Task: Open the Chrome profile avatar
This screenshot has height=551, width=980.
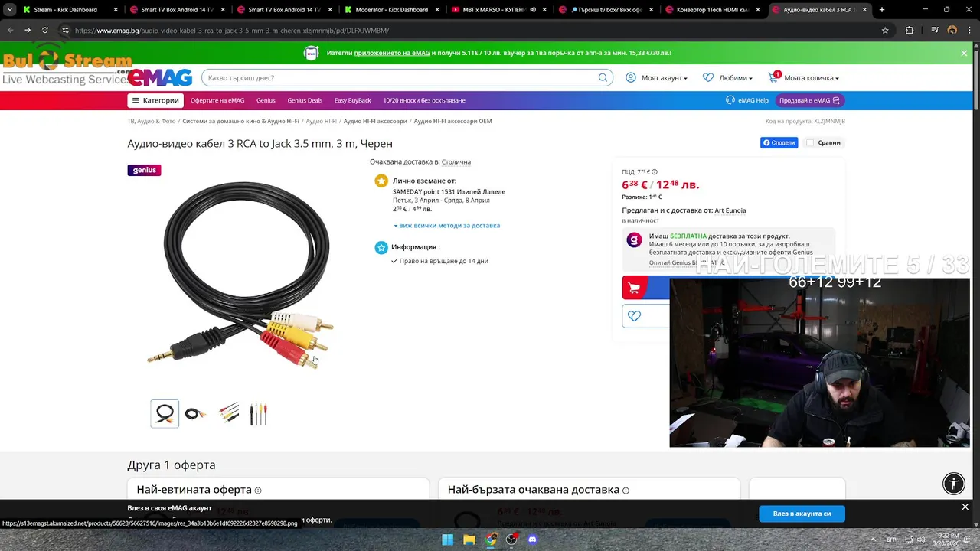Action: point(952,30)
